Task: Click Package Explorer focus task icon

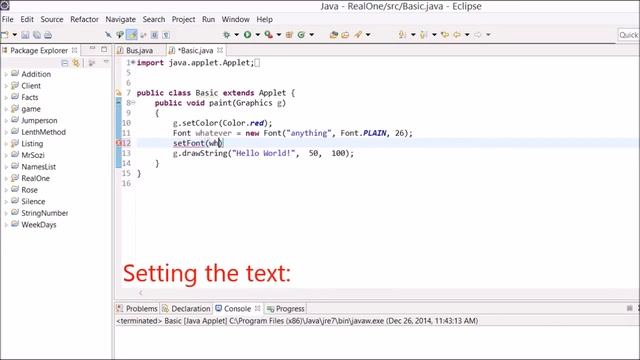Action: pos(92,63)
